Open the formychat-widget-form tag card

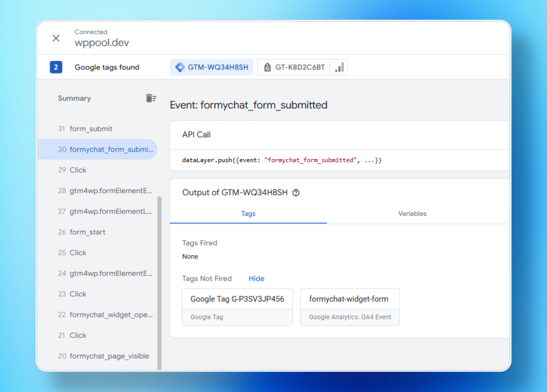(x=350, y=307)
